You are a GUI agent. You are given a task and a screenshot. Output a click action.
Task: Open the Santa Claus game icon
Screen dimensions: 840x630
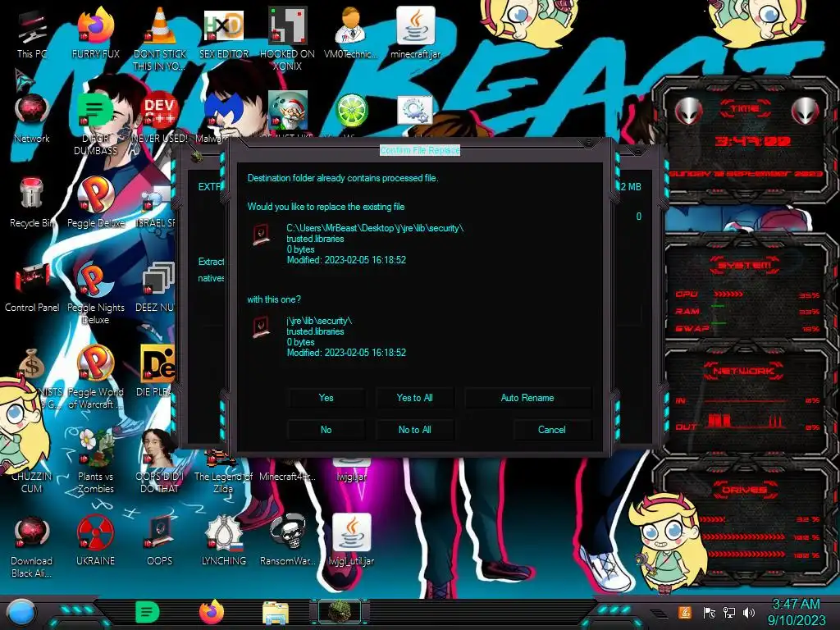click(x=287, y=111)
